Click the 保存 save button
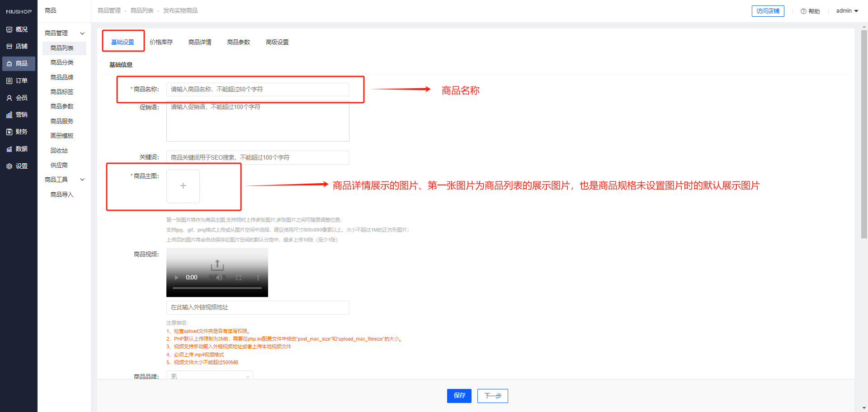This screenshot has height=412, width=868. [459, 396]
